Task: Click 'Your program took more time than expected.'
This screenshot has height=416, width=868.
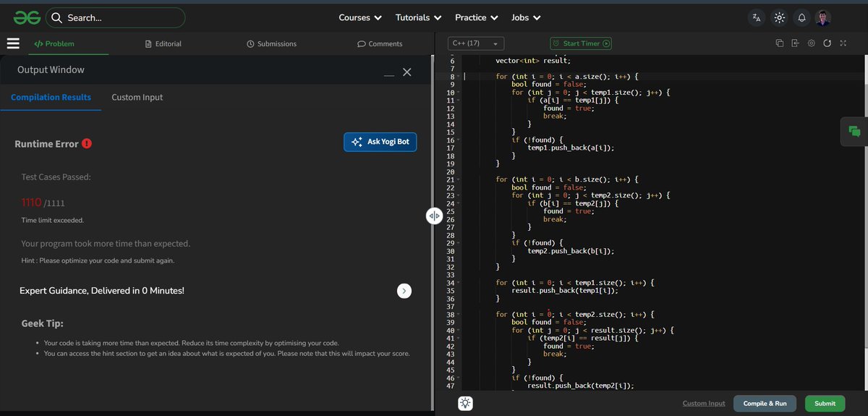Action: pyautogui.click(x=106, y=244)
